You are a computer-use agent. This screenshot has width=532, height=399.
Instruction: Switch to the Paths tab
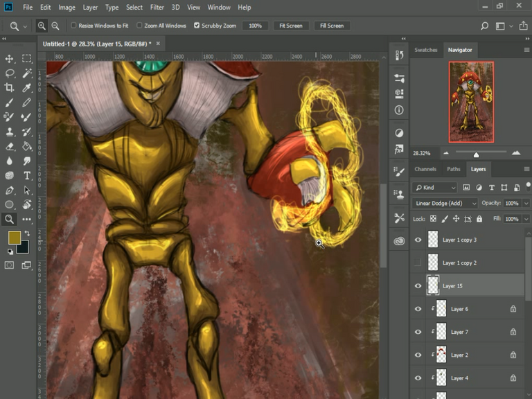[x=453, y=169]
